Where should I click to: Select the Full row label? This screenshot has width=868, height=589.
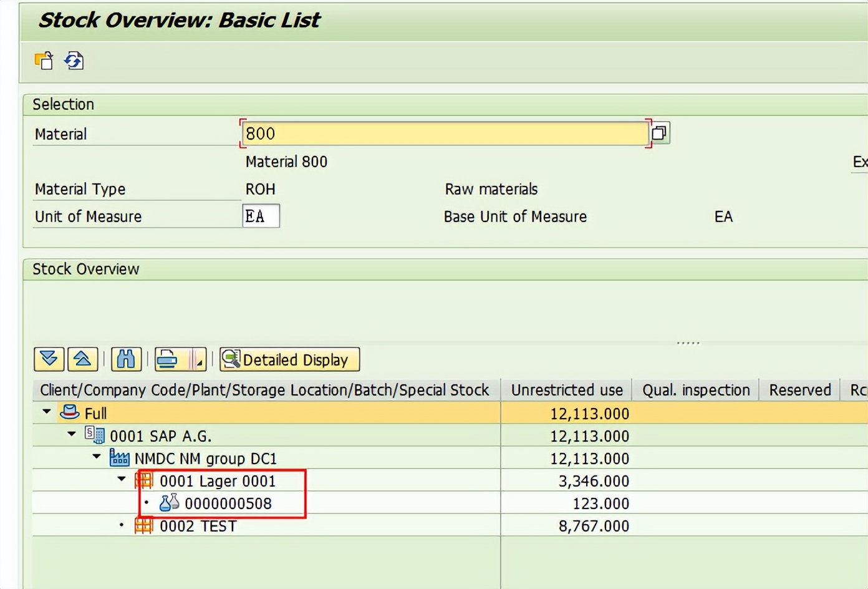tap(95, 414)
